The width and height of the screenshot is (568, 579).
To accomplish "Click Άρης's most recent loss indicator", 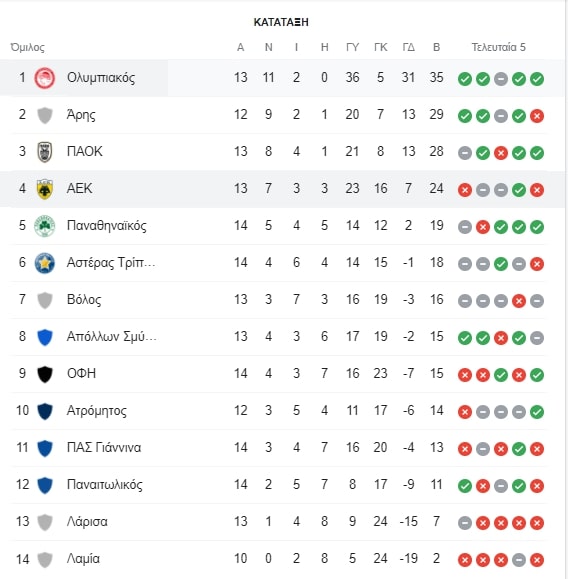I will coord(537,116).
